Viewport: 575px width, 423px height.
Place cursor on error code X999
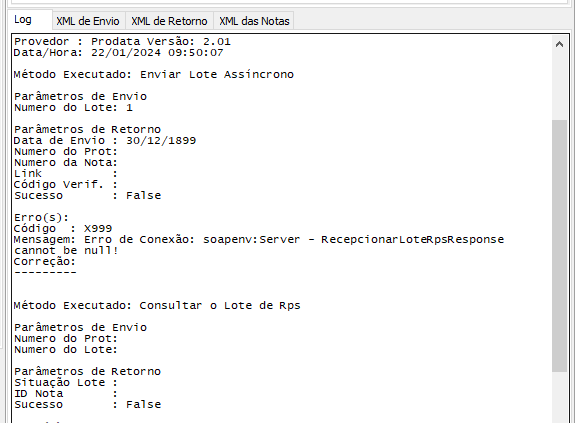[x=98, y=228]
